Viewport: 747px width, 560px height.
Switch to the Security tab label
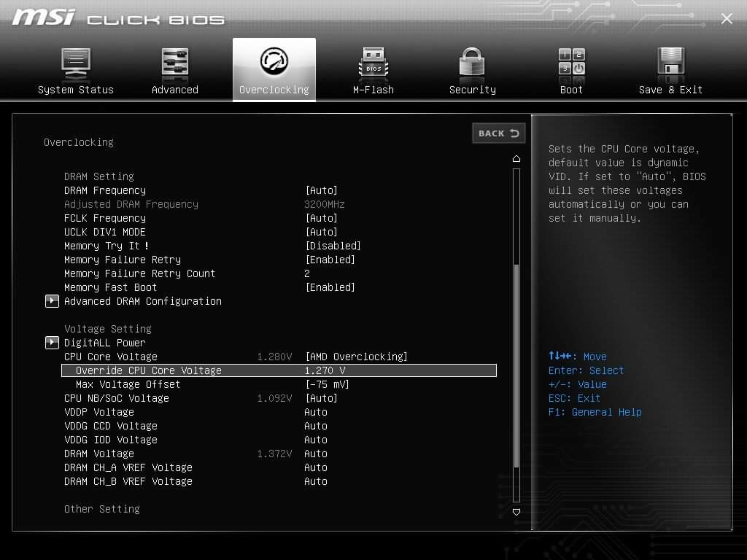pyautogui.click(x=472, y=90)
